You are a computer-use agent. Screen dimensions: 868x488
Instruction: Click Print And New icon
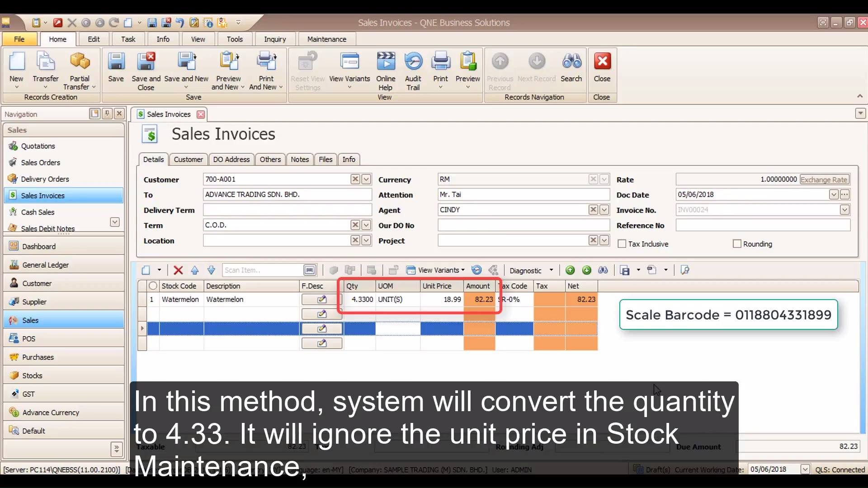266,61
